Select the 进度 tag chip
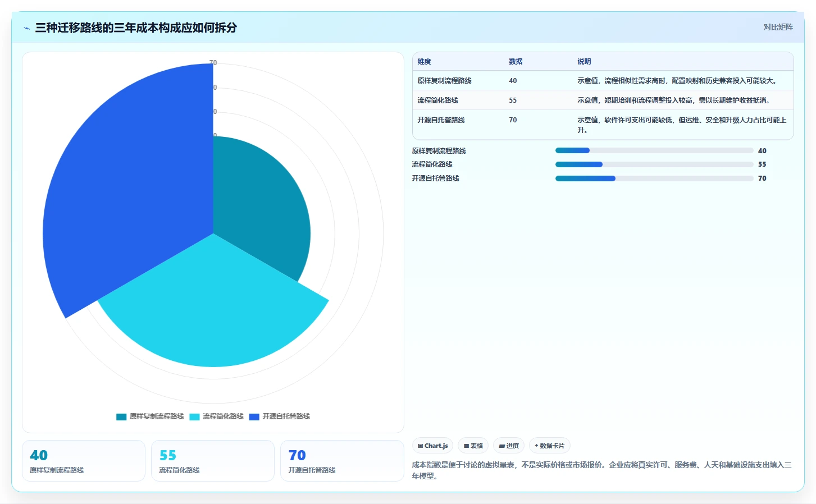816x504 pixels. (509, 446)
